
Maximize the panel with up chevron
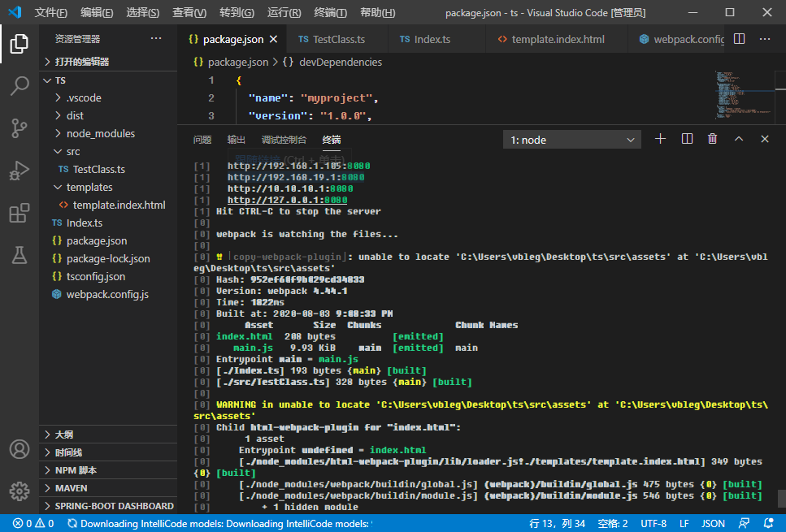[739, 139]
